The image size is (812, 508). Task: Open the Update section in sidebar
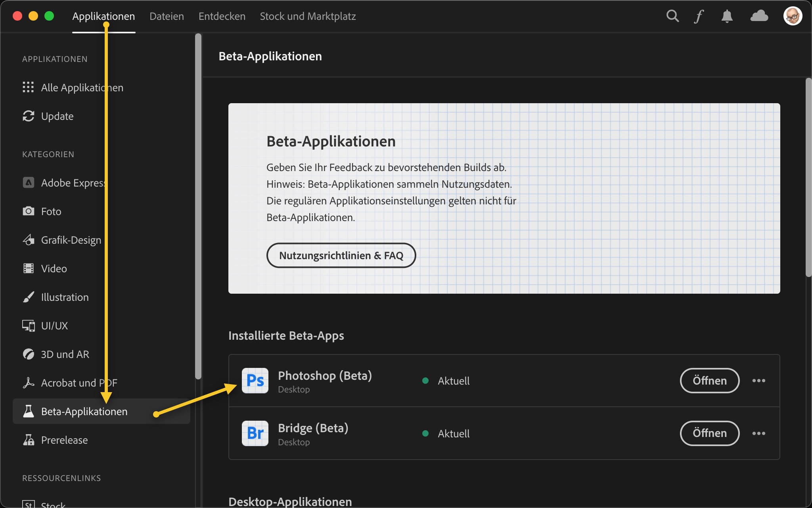click(x=57, y=116)
